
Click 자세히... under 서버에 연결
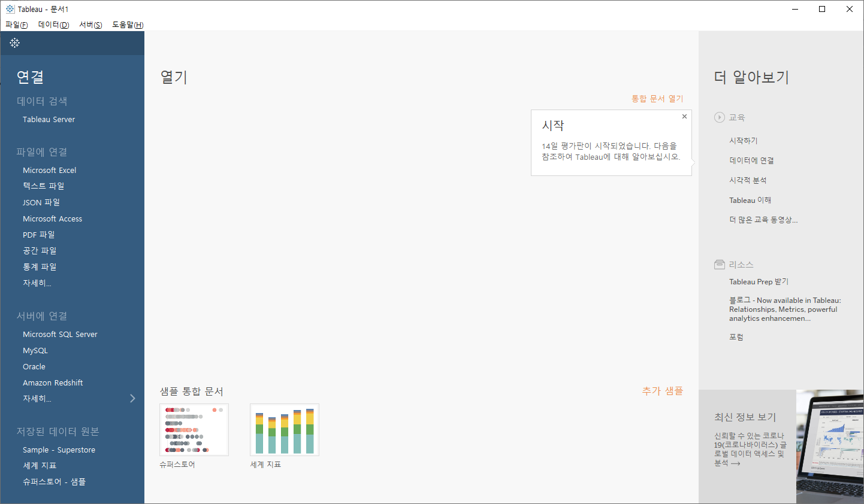(37, 399)
